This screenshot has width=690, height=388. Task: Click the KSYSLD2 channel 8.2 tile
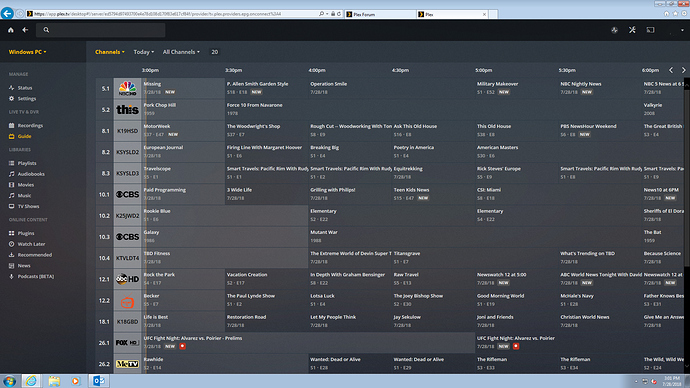(127, 152)
